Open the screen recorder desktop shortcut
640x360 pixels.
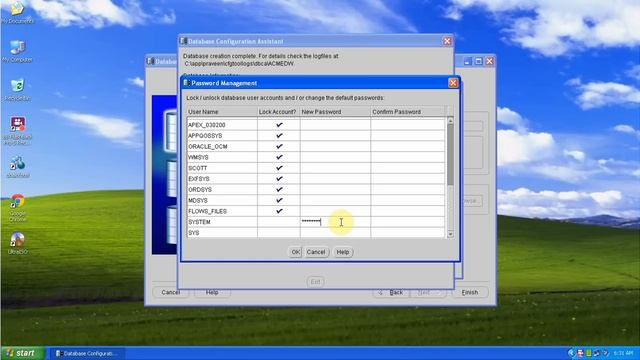click(x=18, y=131)
